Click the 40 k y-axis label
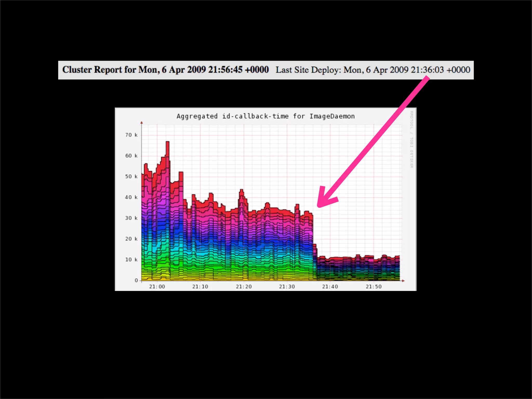This screenshot has height=399, width=532. click(x=131, y=197)
